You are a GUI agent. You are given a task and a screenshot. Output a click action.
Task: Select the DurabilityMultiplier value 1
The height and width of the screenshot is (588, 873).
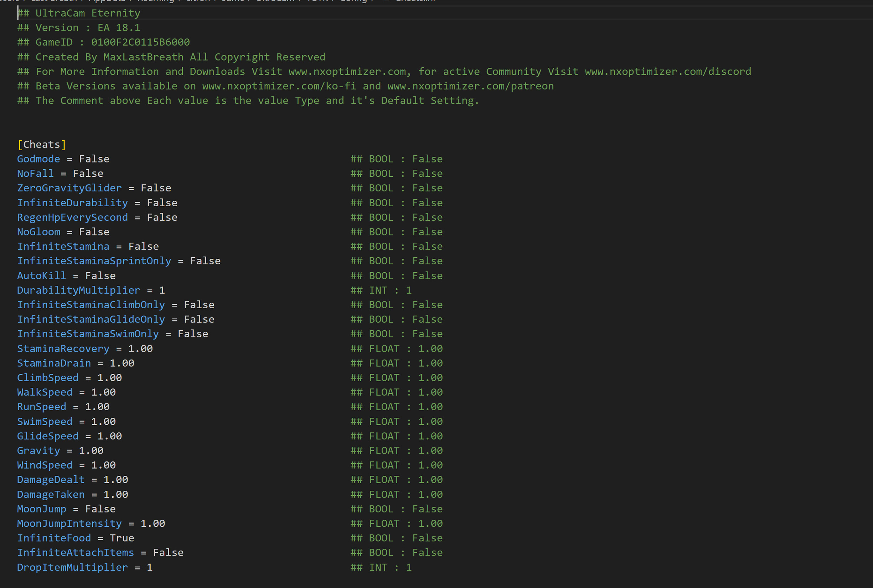[x=162, y=290]
